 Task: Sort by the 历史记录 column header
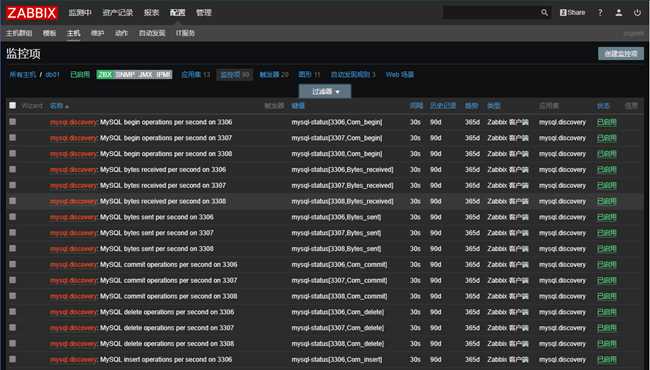(443, 106)
